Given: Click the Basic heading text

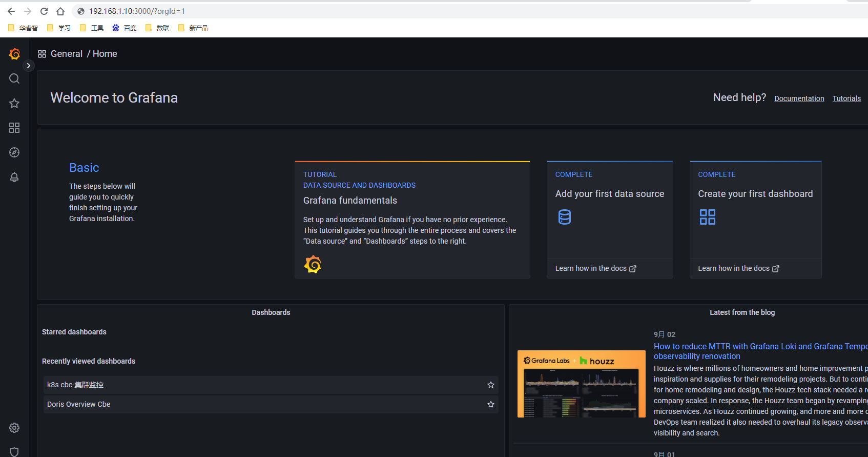Looking at the screenshot, I should click(x=84, y=168).
